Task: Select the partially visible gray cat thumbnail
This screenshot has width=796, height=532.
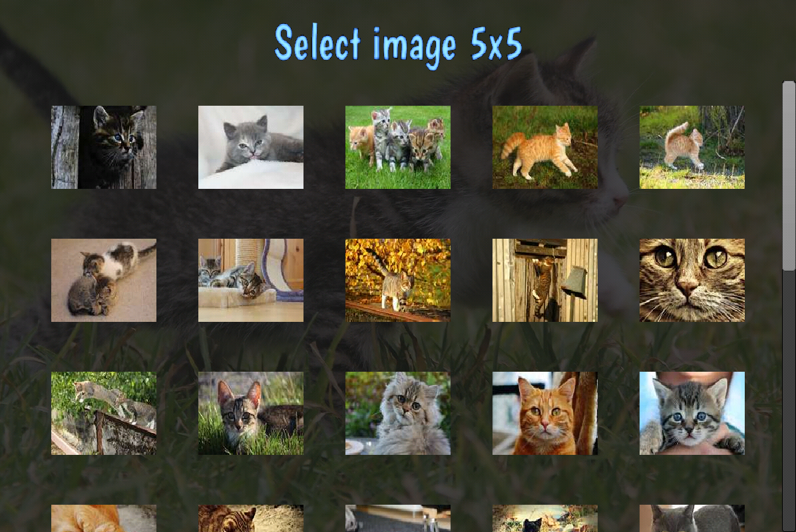Action: click(692, 518)
